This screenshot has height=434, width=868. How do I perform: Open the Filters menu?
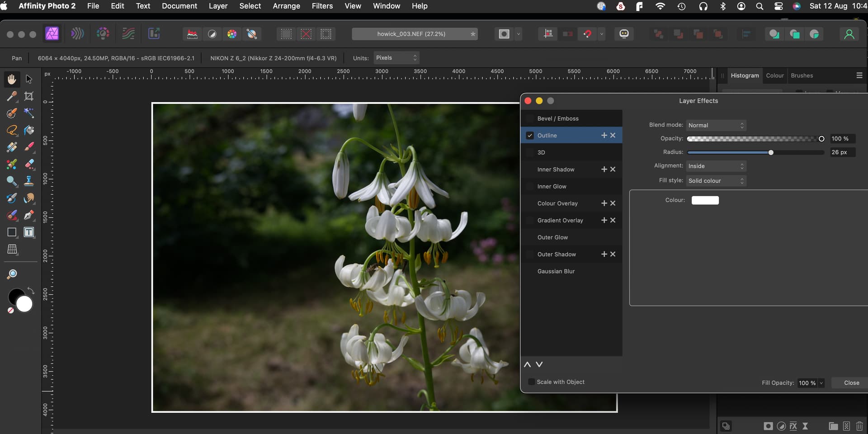pyautogui.click(x=322, y=6)
